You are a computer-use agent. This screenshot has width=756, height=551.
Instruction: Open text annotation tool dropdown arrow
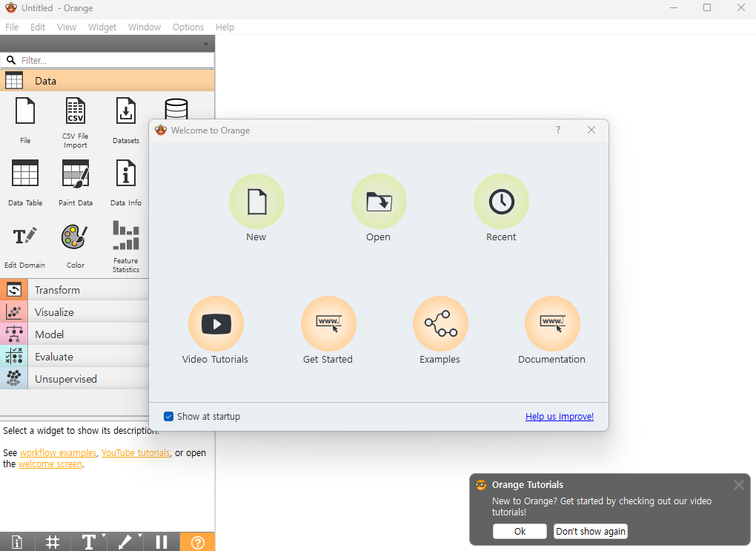pyautogui.click(x=103, y=535)
